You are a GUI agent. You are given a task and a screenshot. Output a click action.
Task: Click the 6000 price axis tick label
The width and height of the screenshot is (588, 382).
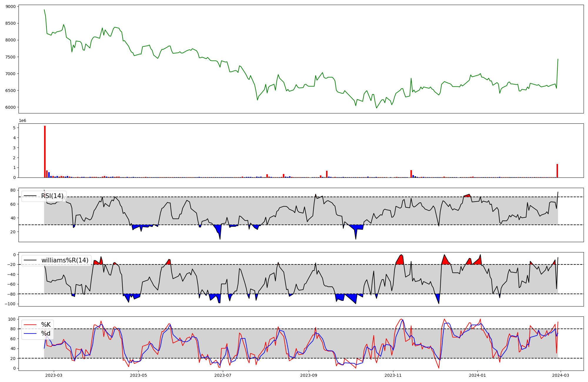point(11,107)
